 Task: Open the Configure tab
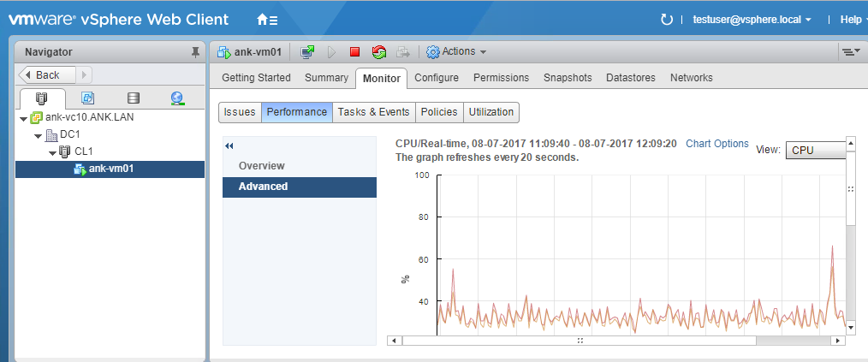(437, 78)
